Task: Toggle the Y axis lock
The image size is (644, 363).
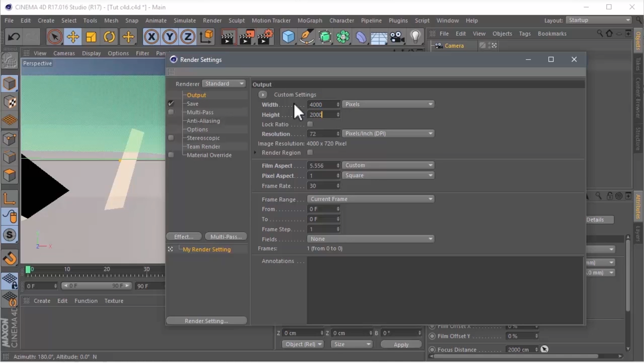Action: coord(169,37)
